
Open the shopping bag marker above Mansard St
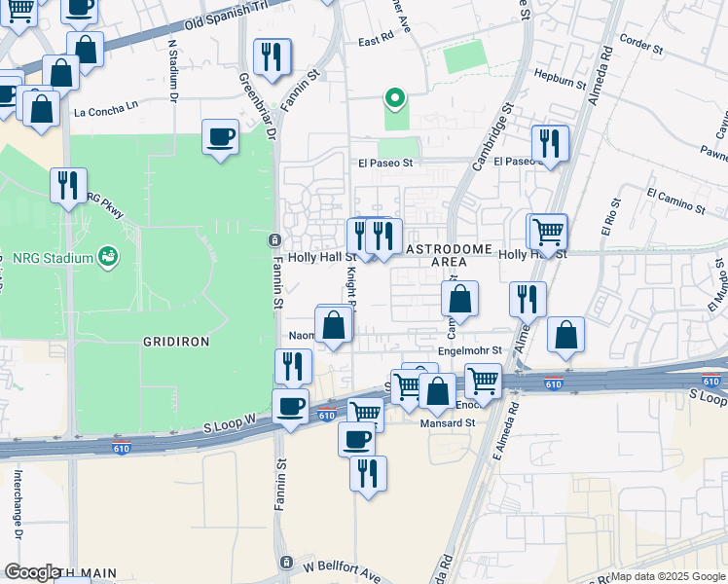(x=437, y=395)
